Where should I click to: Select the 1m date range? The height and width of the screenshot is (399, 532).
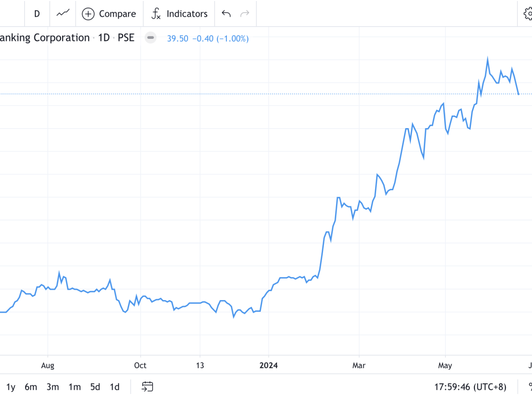pyautogui.click(x=74, y=386)
